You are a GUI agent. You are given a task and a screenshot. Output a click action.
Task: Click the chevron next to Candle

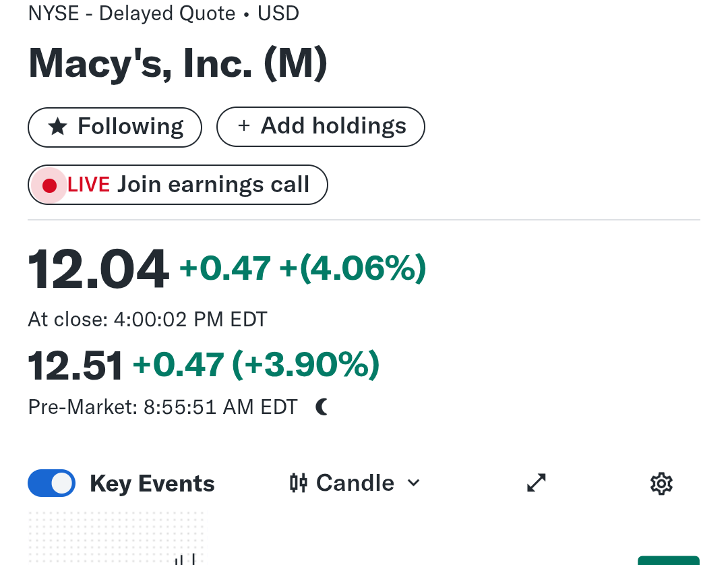coord(414,483)
